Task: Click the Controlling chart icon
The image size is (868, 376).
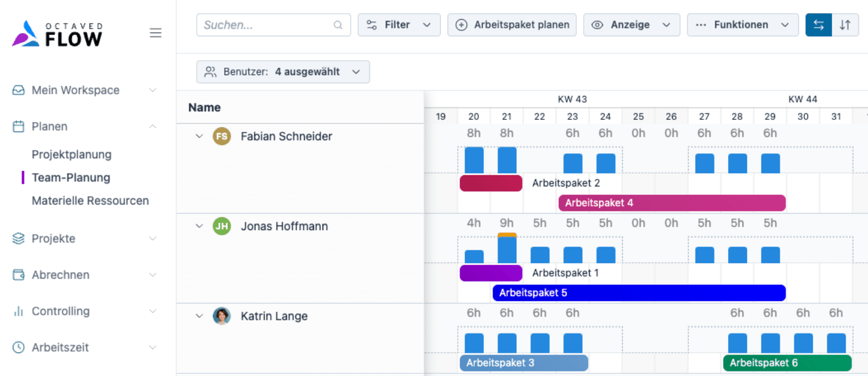Action: [18, 311]
